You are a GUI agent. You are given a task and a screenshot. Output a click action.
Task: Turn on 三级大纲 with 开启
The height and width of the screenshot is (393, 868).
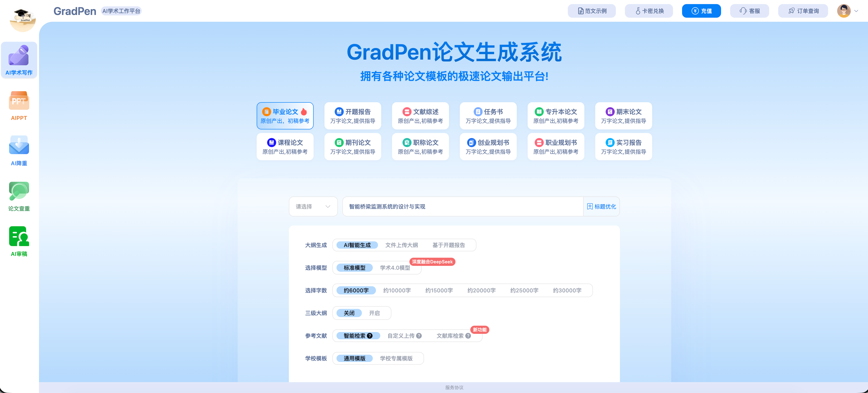pos(374,313)
